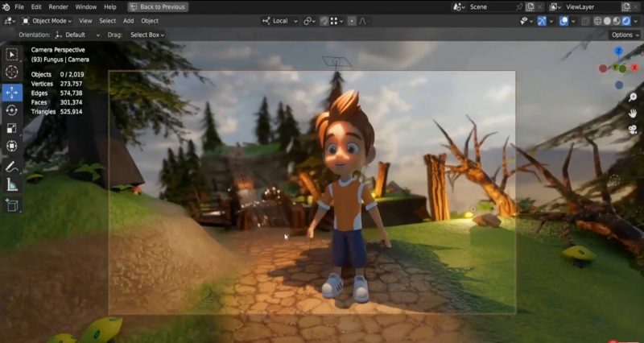The image size is (644, 343).
Task: Open the Object Mode dropdown
Action: tap(47, 21)
